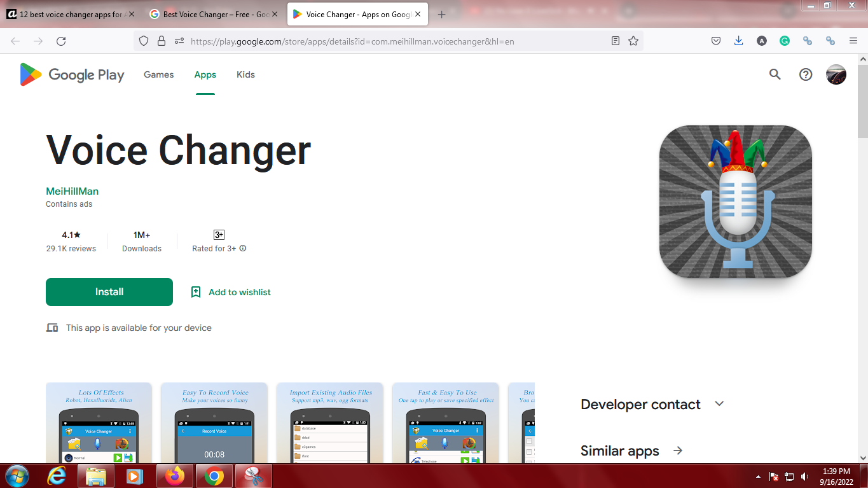
Task: Open Lots Of Effects screenshot thumbnail
Action: coord(99,422)
